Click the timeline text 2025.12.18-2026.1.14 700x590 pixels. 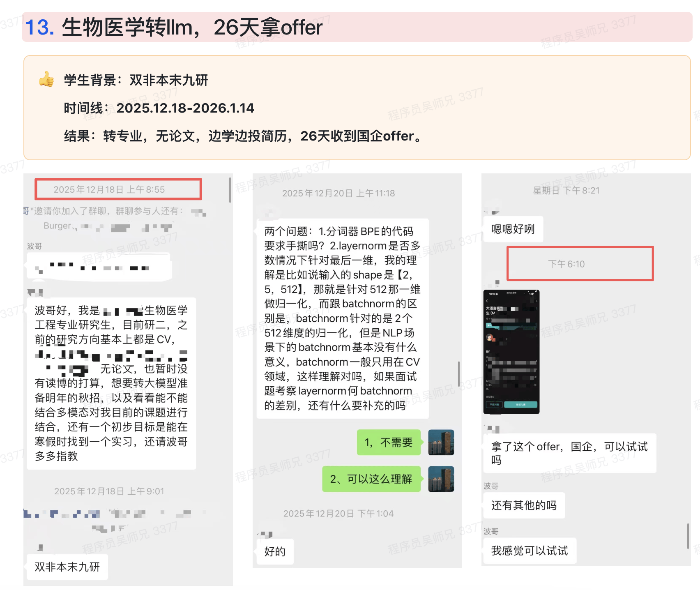point(185,108)
